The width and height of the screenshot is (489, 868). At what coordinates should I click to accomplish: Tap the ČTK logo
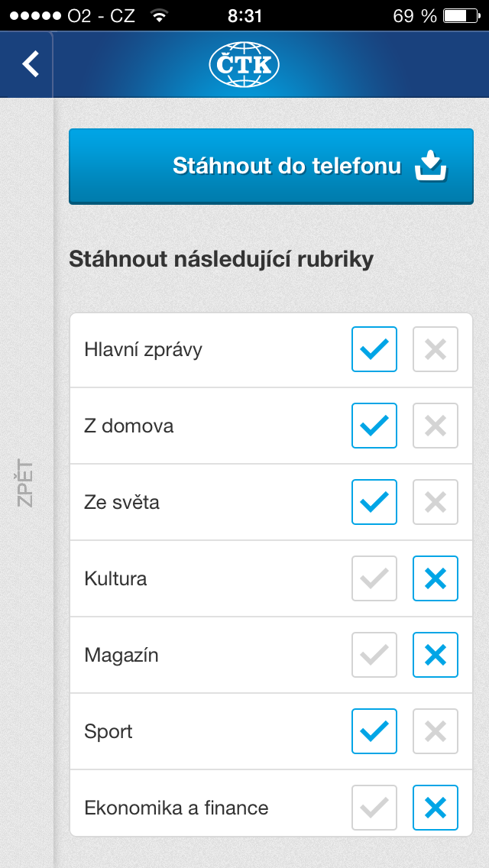[244, 65]
